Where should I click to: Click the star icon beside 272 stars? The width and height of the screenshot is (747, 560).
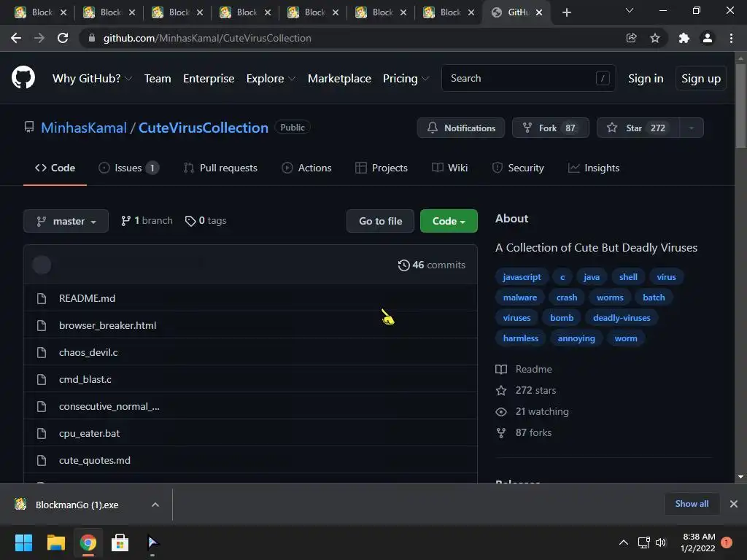(x=500, y=391)
